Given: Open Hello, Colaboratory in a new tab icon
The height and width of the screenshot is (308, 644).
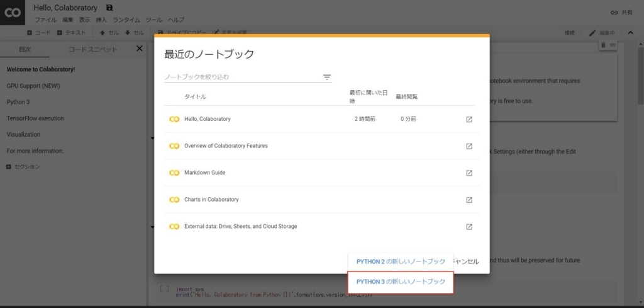Looking at the screenshot, I should coord(469,119).
